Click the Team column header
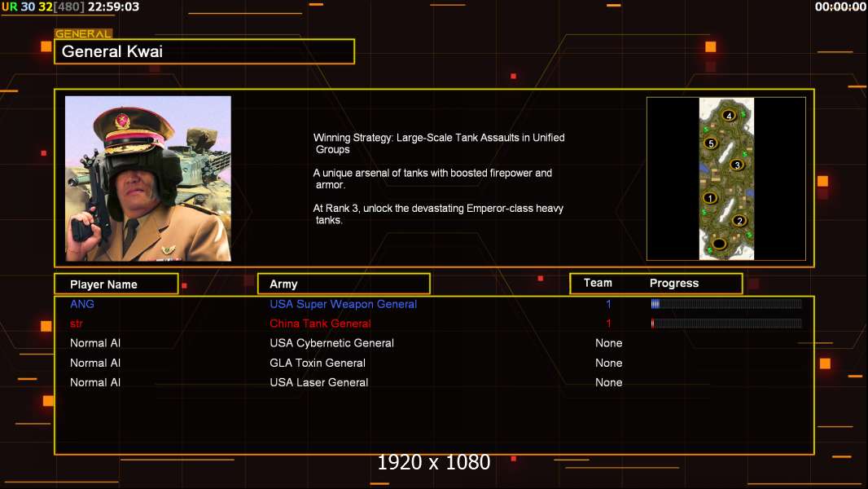 [598, 283]
